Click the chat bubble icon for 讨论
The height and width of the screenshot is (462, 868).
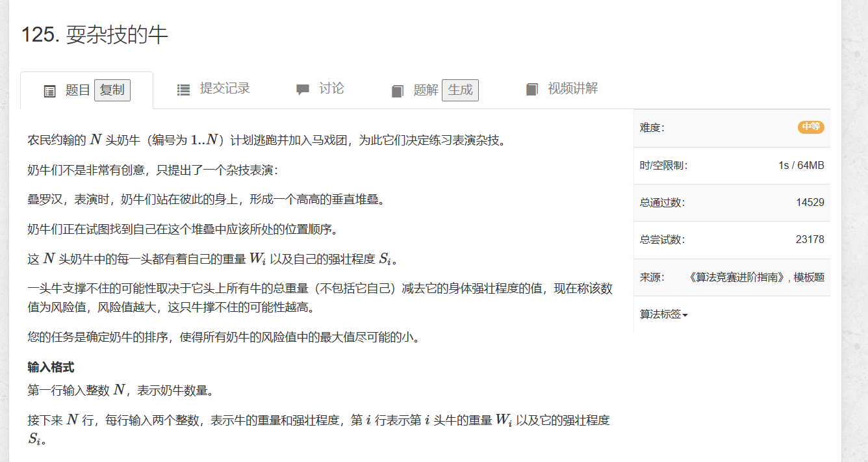(x=303, y=90)
